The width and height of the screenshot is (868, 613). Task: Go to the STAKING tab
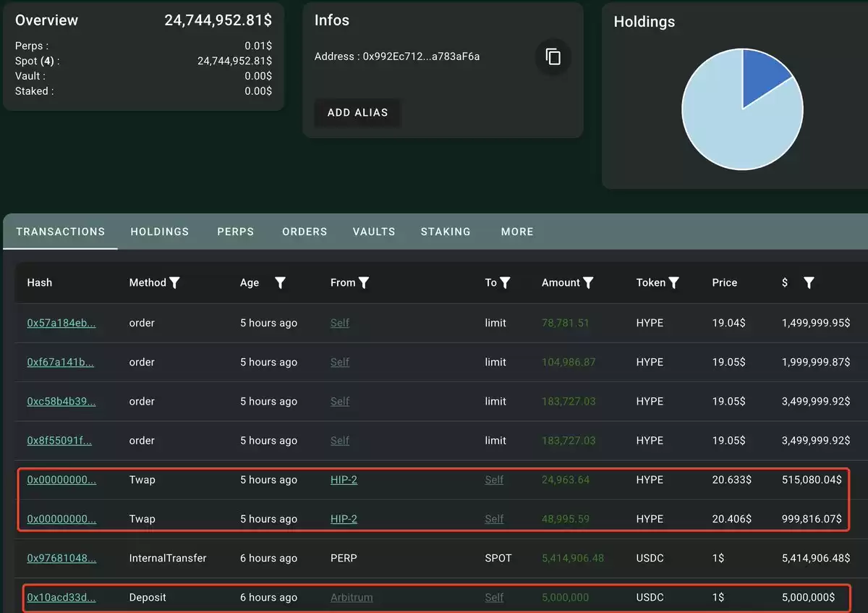(x=446, y=232)
